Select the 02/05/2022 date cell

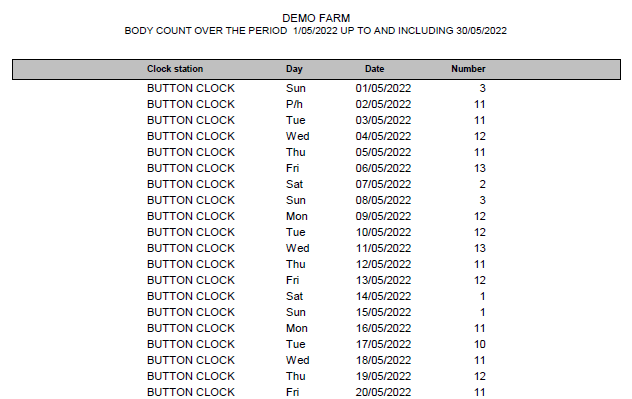click(x=383, y=104)
